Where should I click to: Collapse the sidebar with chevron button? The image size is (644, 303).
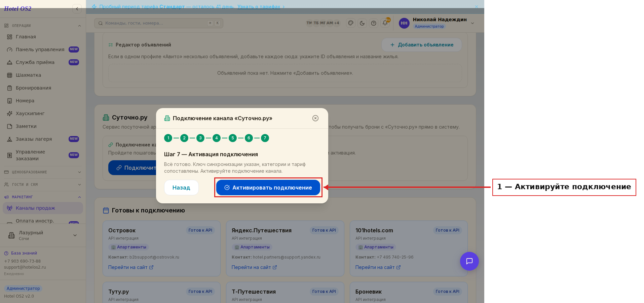coord(77,9)
